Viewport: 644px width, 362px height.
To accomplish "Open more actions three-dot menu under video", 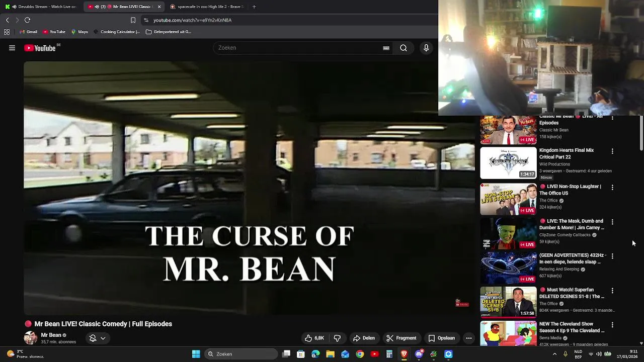I will click(x=468, y=338).
